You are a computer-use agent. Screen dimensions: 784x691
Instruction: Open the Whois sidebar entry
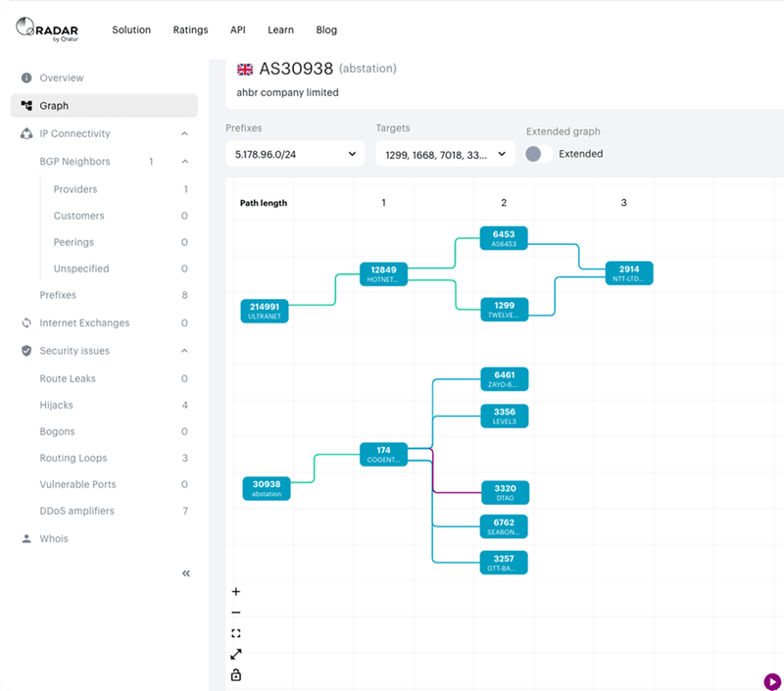[54, 538]
